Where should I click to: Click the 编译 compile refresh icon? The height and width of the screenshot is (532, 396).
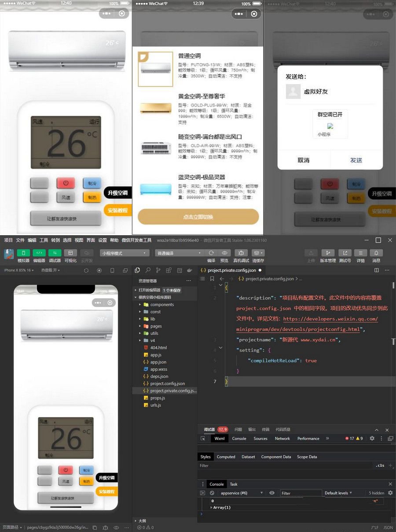point(211,253)
